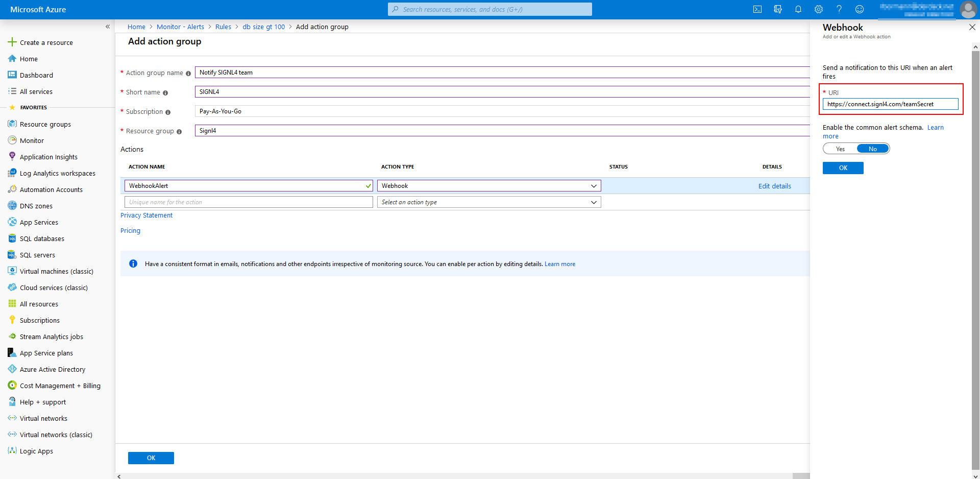
Task: Click the Create a resource plus icon
Action: click(12, 42)
